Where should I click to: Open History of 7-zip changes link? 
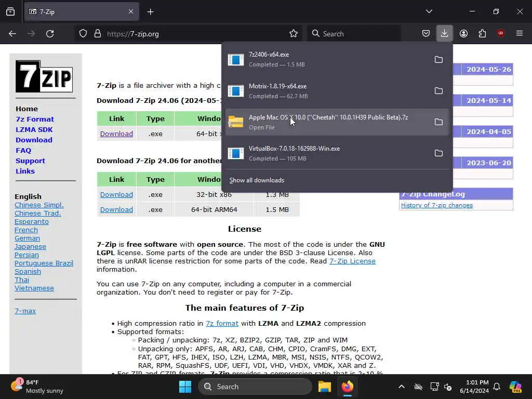click(436, 205)
